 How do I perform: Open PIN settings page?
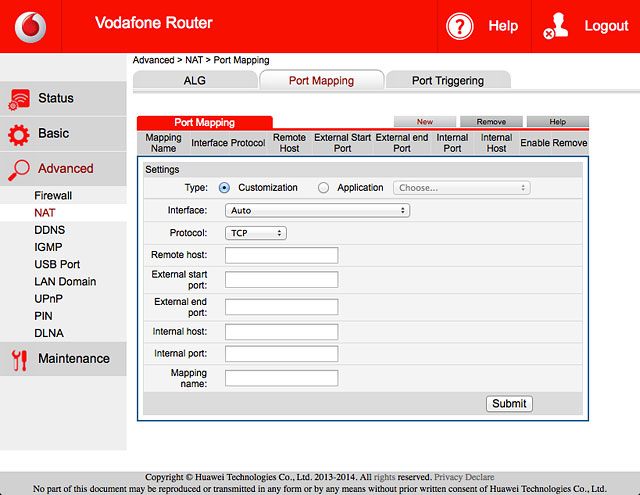[x=43, y=316]
